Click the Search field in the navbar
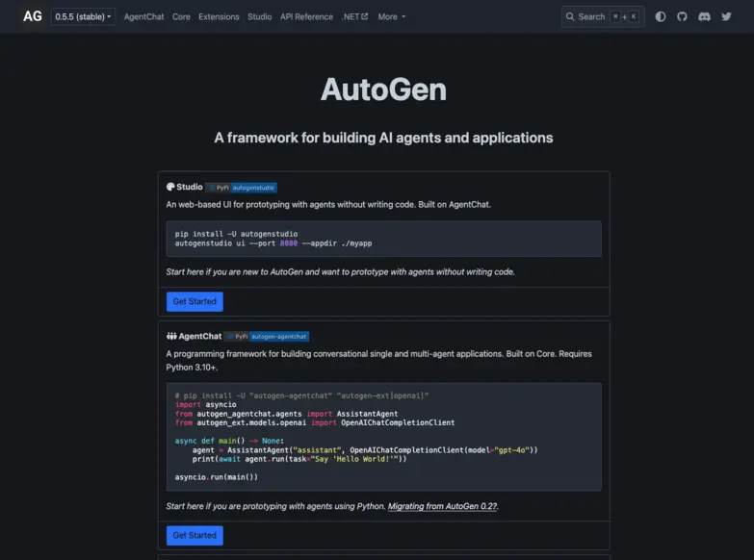 tap(603, 16)
